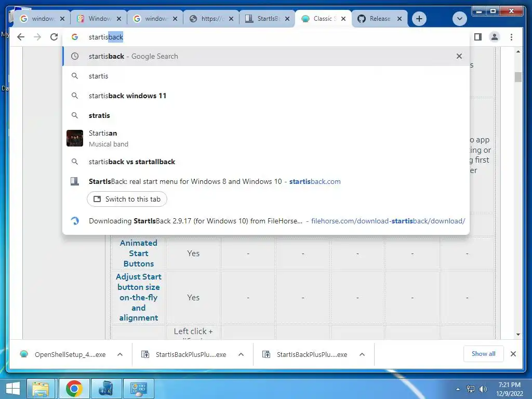Screen dimensions: 532x399
Task: Click the scrollbar up arrow
Action: click(518, 51)
